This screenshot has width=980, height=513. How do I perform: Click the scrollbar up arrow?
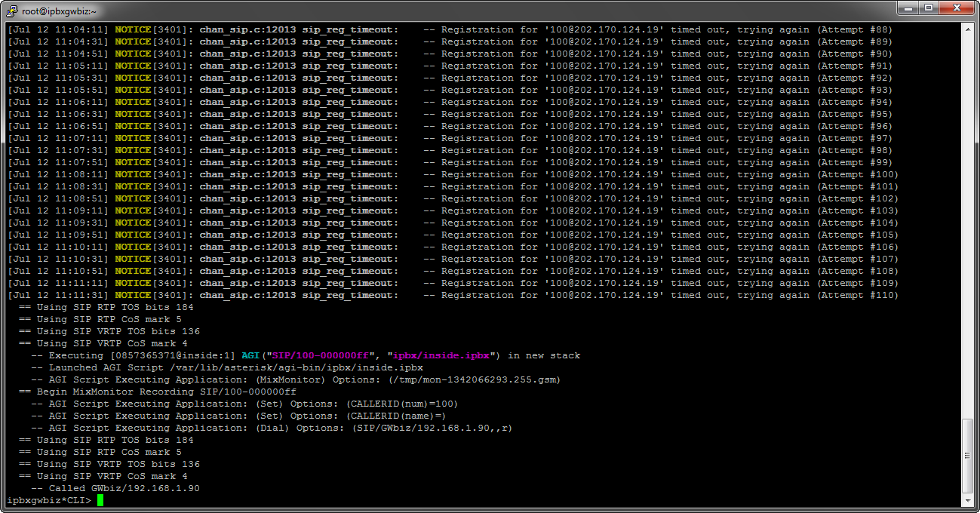968,29
